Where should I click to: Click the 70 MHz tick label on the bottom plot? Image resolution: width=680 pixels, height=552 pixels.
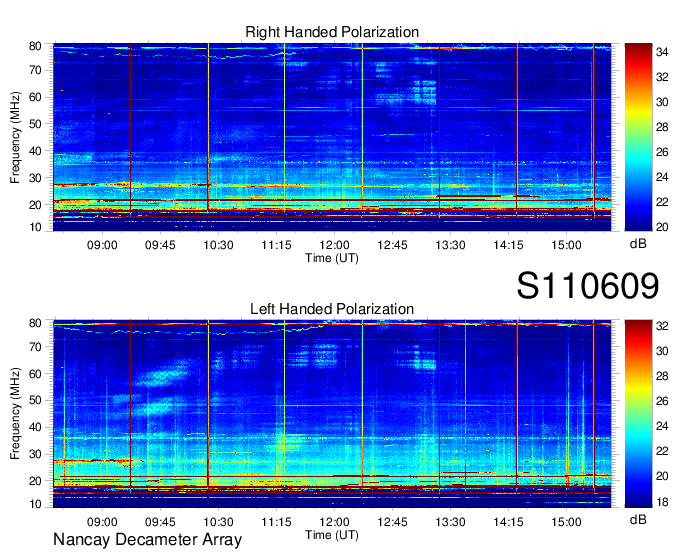[x=35, y=347]
